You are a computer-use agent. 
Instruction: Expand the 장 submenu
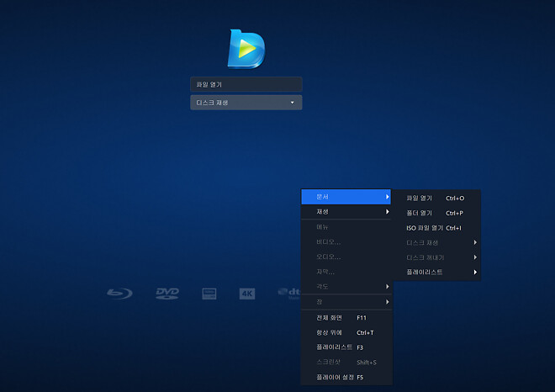[346, 302]
